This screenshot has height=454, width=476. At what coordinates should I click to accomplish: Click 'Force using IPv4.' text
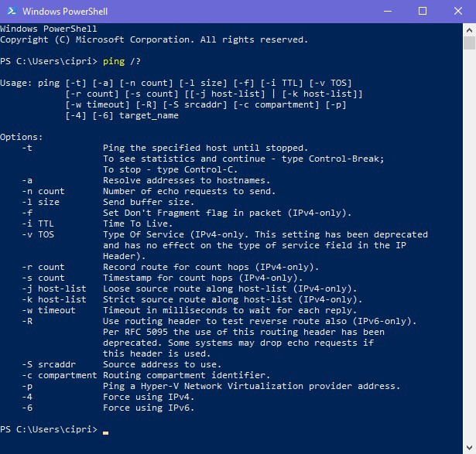point(149,397)
